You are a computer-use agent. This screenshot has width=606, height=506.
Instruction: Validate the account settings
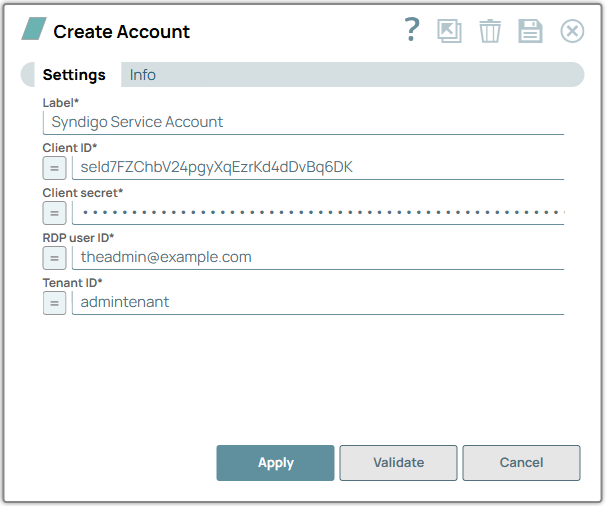tap(398, 463)
